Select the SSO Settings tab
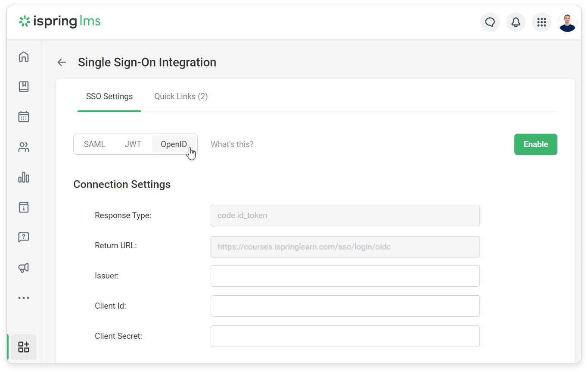This screenshot has height=372, width=588. [109, 97]
